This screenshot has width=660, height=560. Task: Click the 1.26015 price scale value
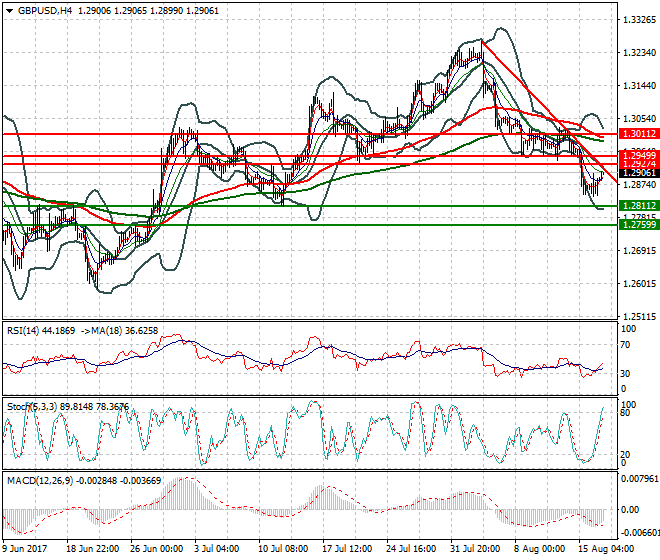coord(639,284)
